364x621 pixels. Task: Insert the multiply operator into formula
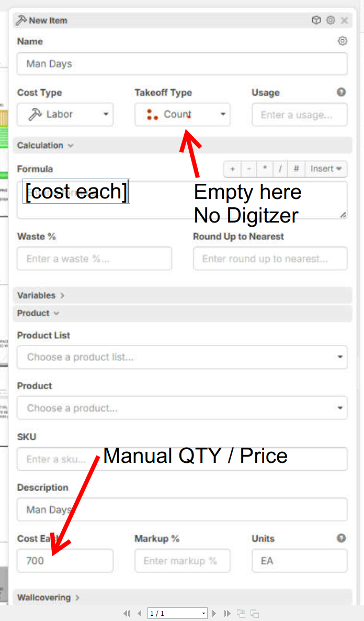265,169
